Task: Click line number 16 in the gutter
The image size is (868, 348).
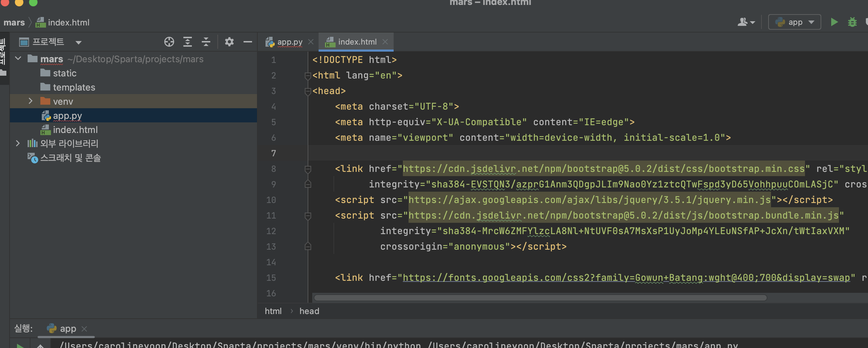Action: pos(271,293)
